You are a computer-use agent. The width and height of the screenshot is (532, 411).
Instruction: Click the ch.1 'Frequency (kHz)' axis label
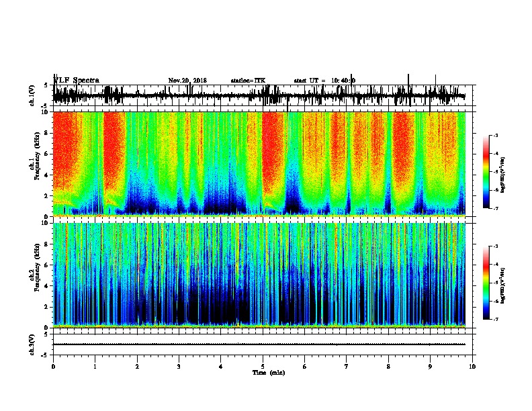[37, 156]
